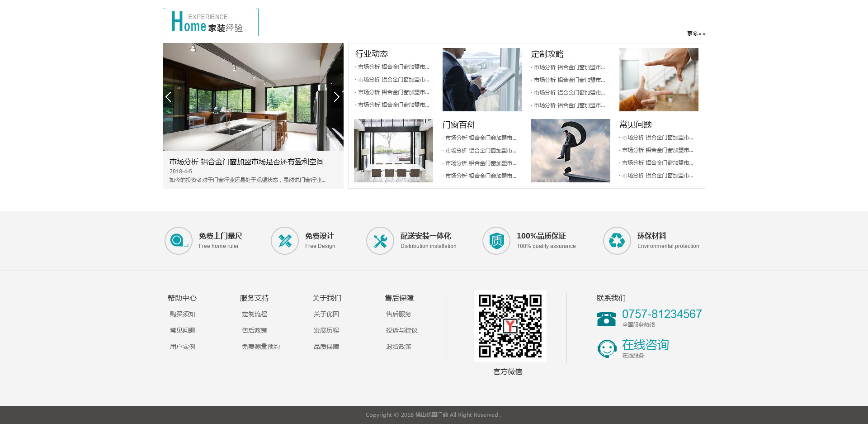Click the 投诉与建议 footer link
This screenshot has width=868, height=424.
402,330
